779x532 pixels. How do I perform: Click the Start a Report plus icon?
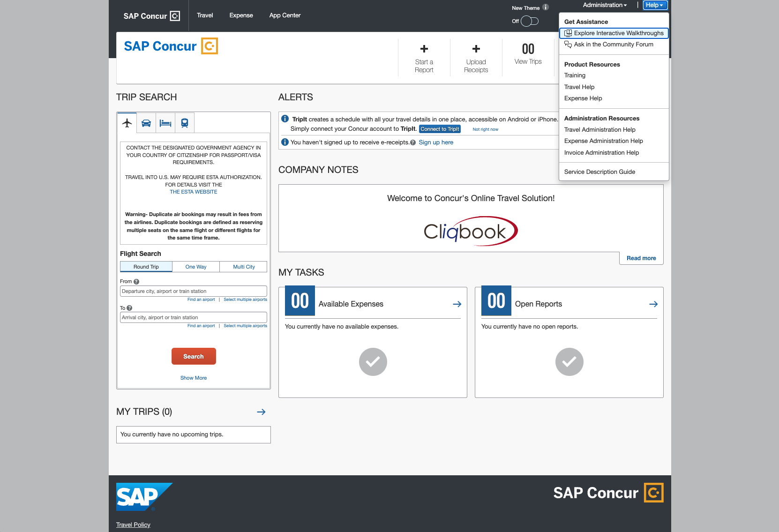(x=424, y=49)
